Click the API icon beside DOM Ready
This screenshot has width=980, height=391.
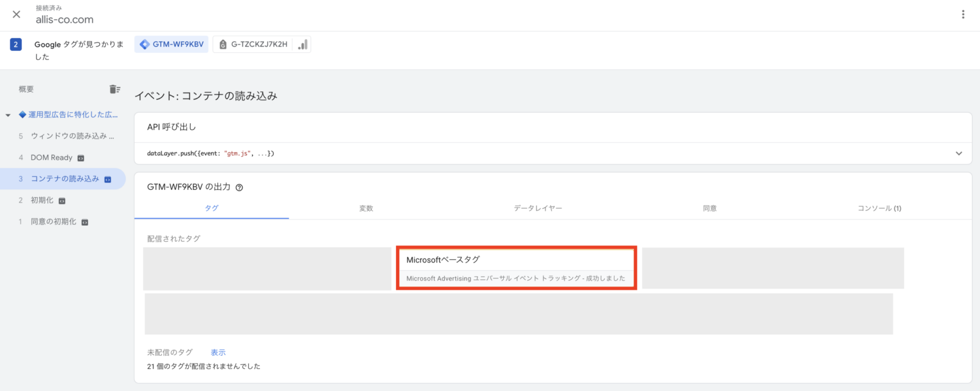pos(81,158)
